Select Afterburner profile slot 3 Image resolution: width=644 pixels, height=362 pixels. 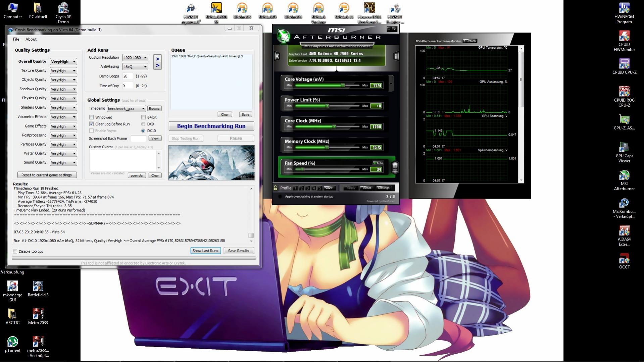coord(308,188)
